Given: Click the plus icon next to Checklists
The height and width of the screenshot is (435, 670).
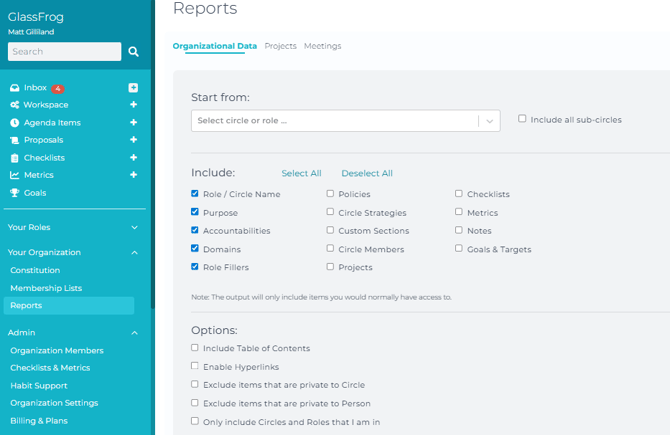Looking at the screenshot, I should (x=133, y=158).
